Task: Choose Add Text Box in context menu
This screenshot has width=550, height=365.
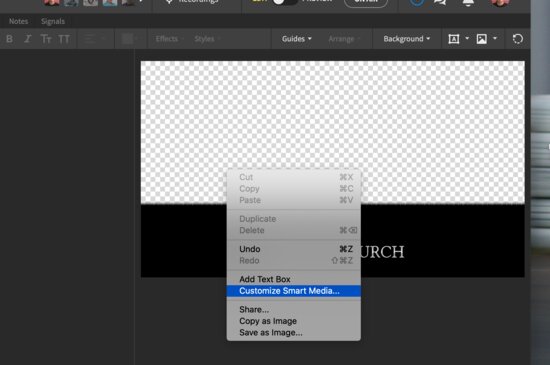Action: click(294, 279)
